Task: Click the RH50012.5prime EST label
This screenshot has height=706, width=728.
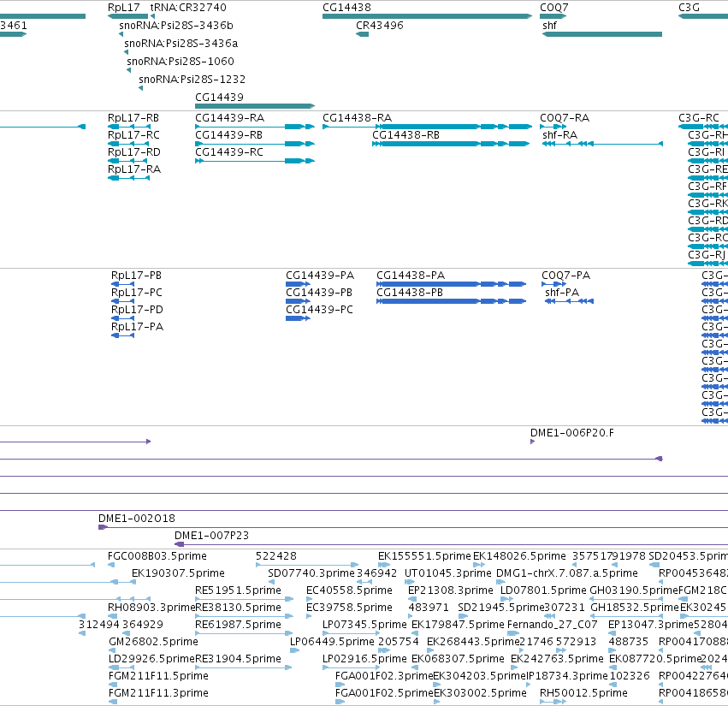Action: [x=583, y=693]
